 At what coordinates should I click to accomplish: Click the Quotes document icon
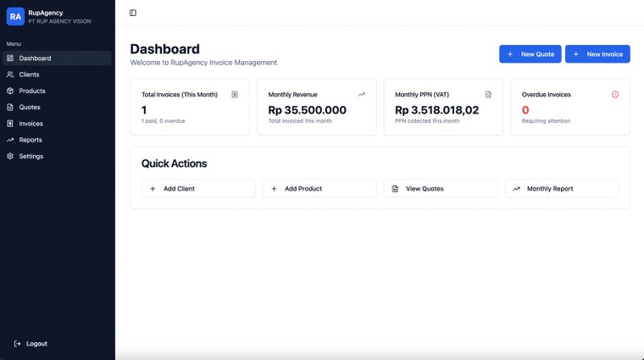tap(10, 108)
